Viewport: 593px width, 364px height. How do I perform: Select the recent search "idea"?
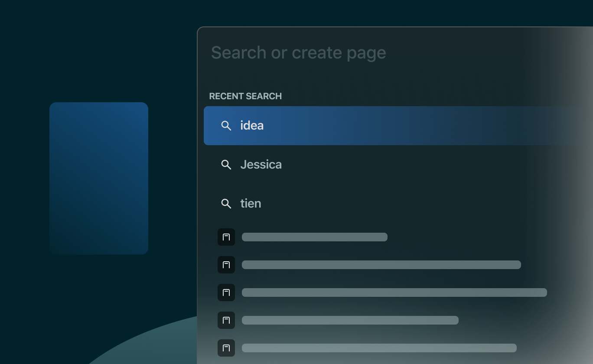tap(398, 126)
